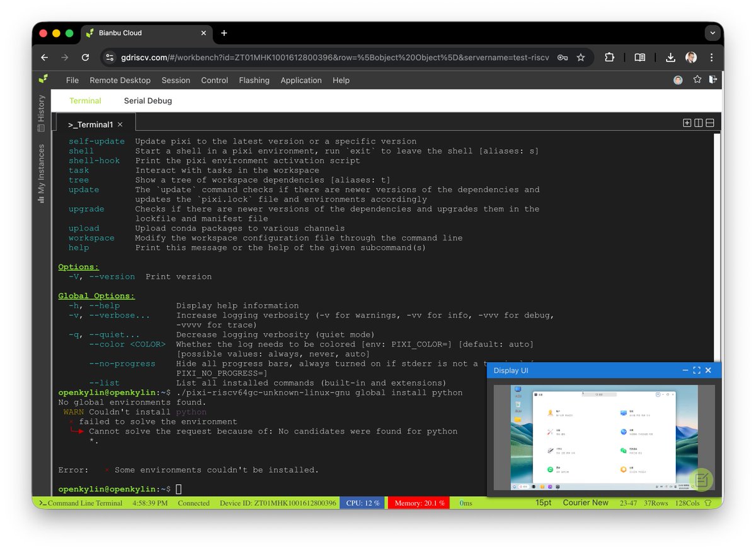Click the site information icon in address bar

pos(110,57)
